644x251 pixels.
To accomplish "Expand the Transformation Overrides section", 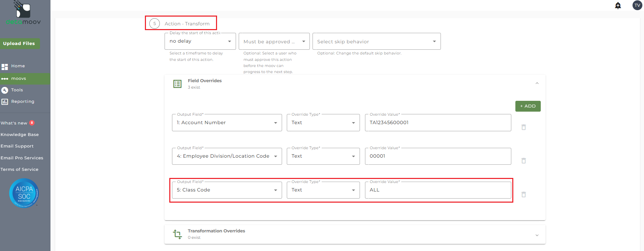I will [537, 235].
